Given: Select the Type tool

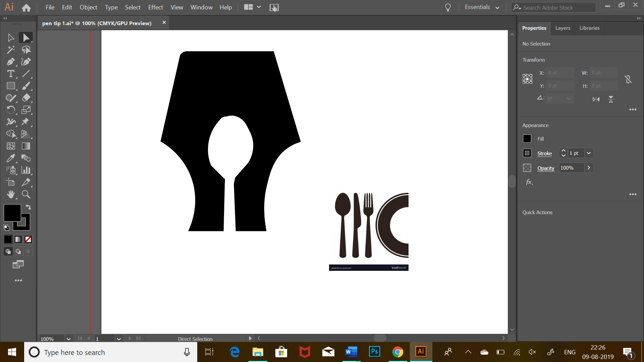Looking at the screenshot, I should pyautogui.click(x=11, y=74).
